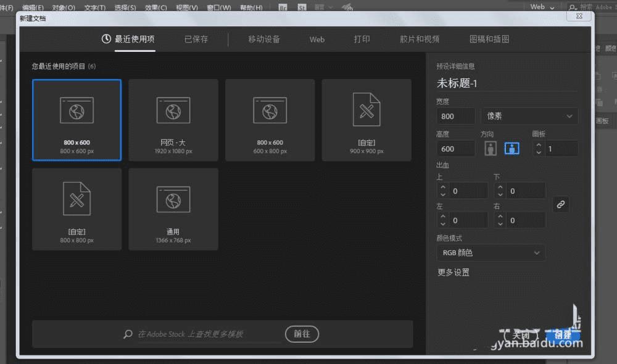Switch to the 图稿和插图 tab
This screenshot has width=617, height=364.
(x=489, y=39)
